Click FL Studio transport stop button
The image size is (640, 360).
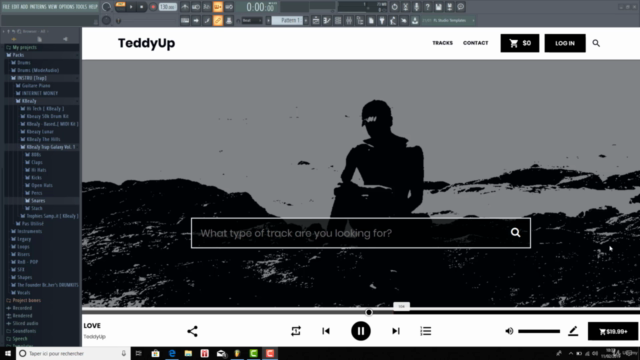tap(142, 7)
